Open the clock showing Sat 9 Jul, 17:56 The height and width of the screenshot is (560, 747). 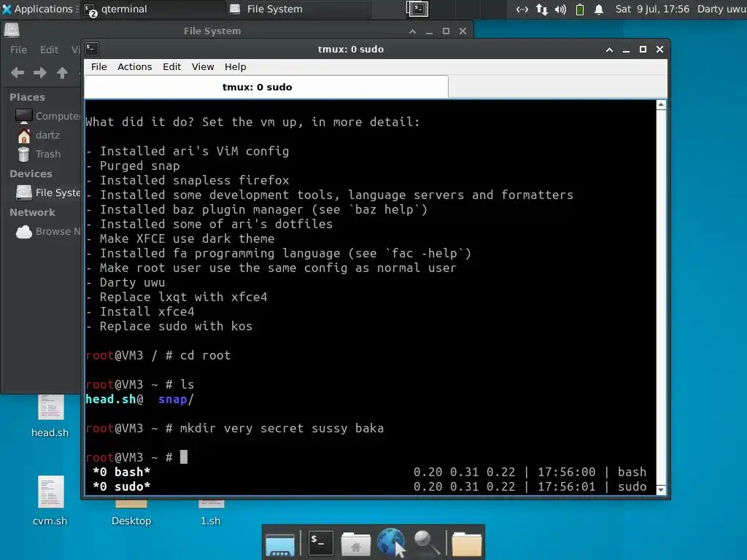click(652, 9)
